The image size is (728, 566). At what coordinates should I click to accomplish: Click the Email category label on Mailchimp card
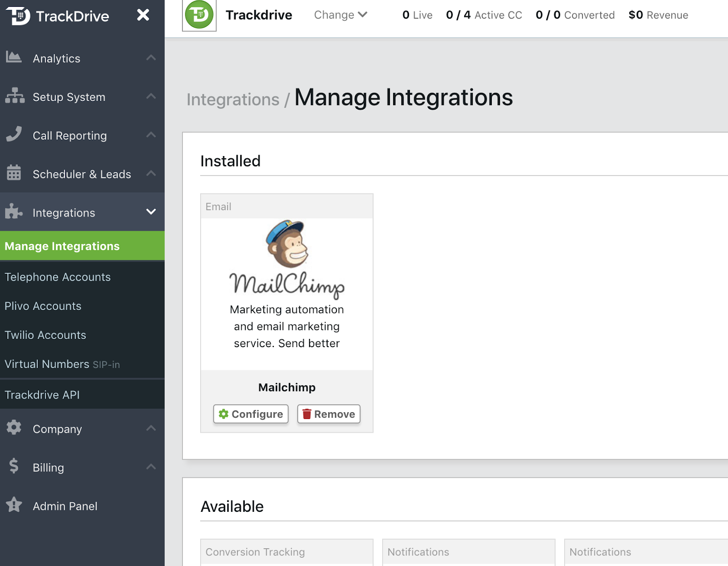coord(218,207)
